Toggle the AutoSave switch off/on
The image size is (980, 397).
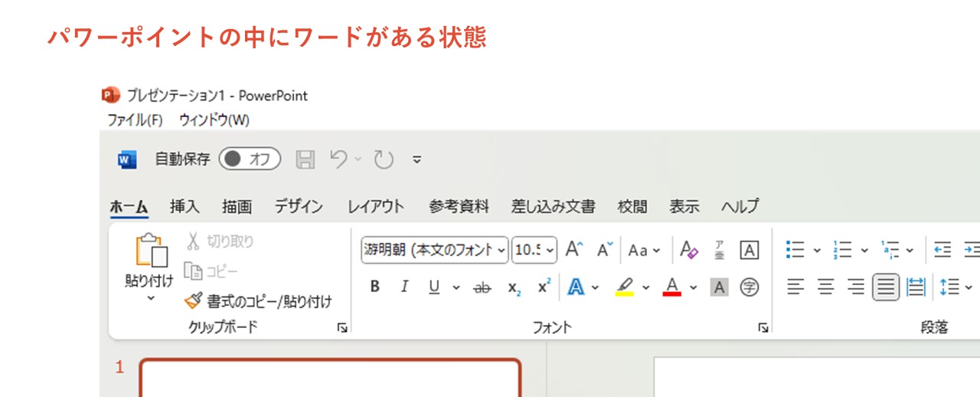[250, 159]
